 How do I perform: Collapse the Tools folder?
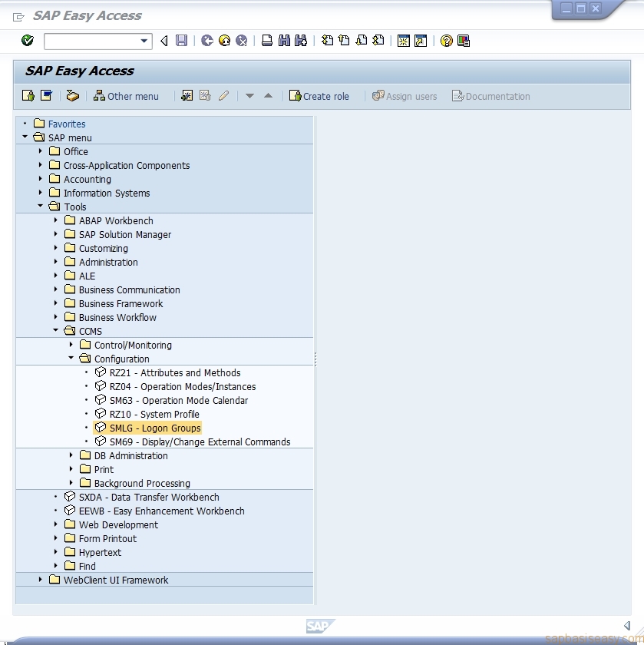[41, 207]
